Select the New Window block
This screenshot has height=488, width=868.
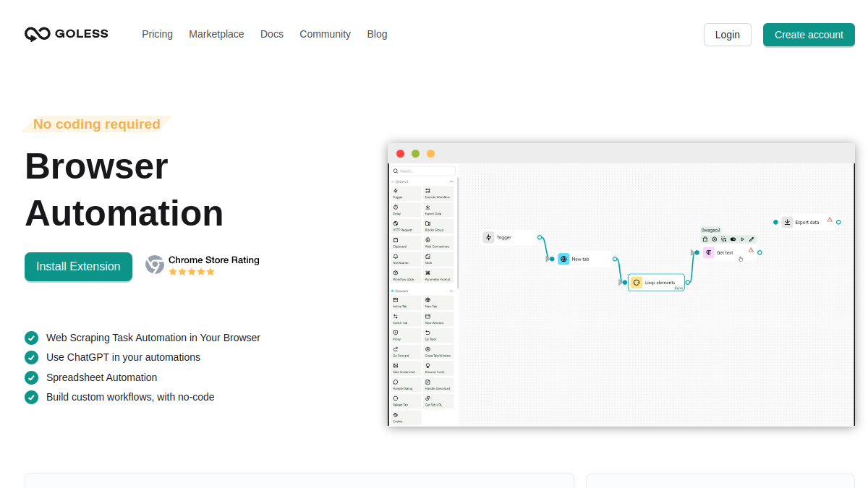pyautogui.click(x=438, y=319)
